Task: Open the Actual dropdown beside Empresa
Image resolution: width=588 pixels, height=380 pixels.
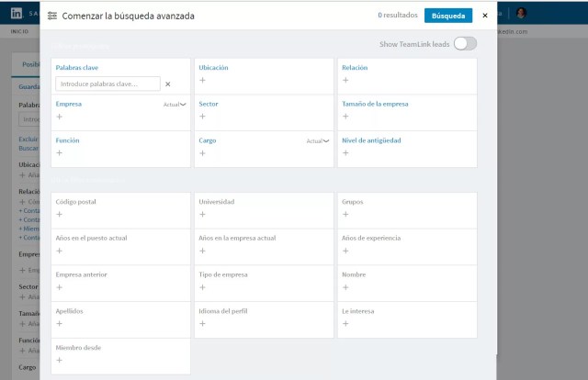Action: (175, 105)
